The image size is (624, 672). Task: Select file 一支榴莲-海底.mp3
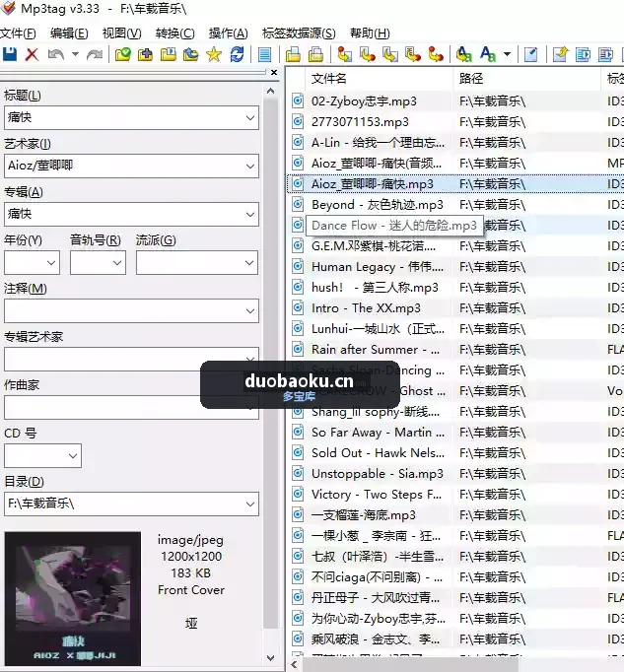(x=364, y=515)
